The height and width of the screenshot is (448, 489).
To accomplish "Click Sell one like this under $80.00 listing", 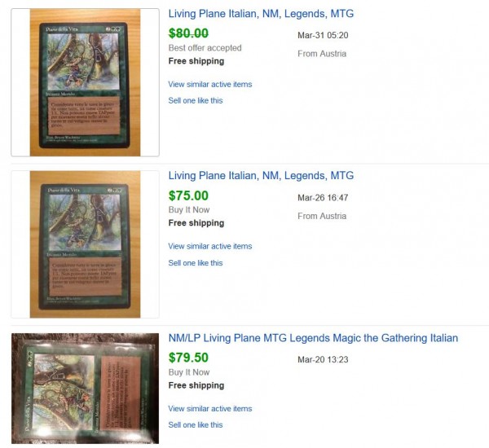I will (196, 101).
